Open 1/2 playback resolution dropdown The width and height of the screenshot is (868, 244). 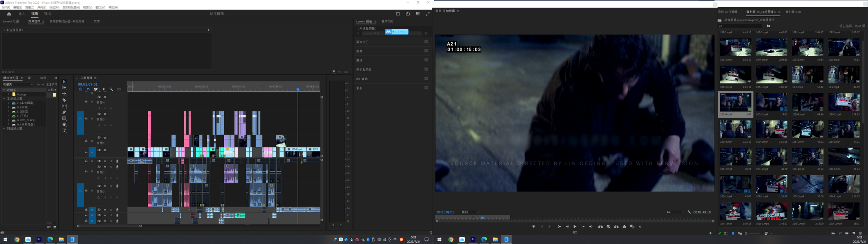point(675,212)
